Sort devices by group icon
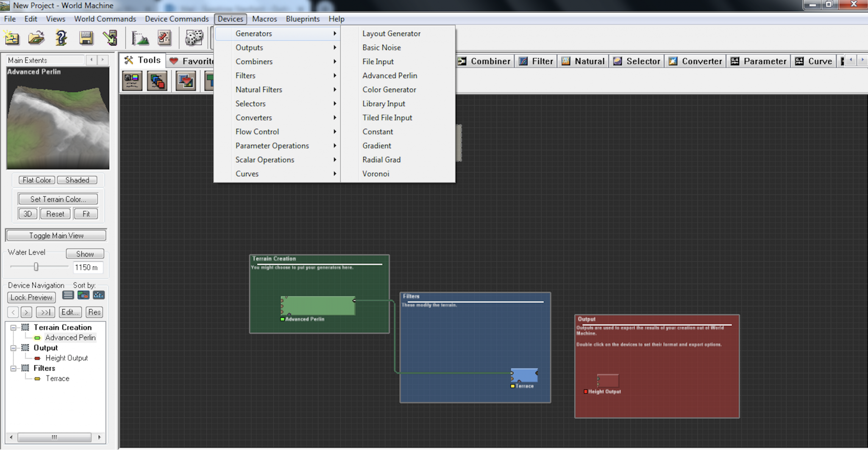This screenshot has width=868, height=450. pos(83,295)
